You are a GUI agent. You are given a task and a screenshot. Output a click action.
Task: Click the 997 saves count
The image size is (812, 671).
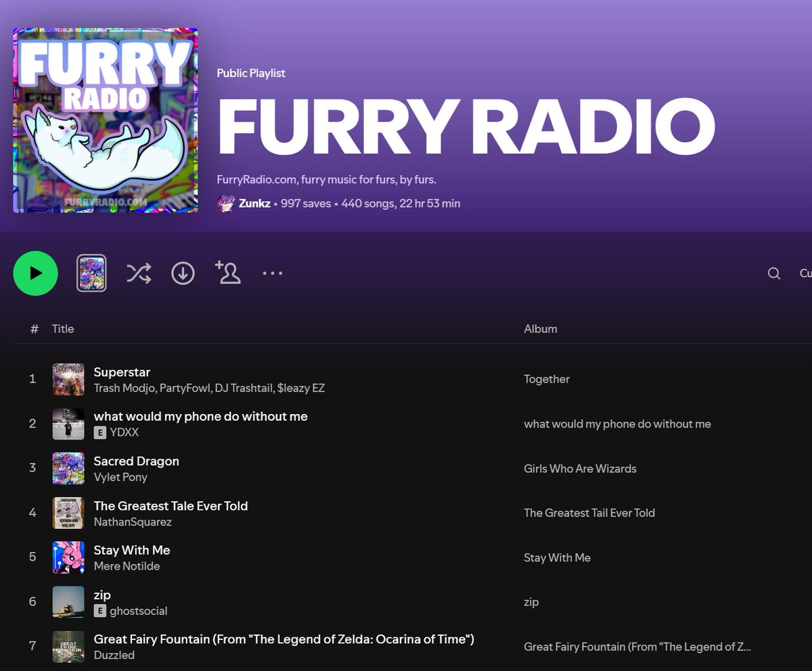[x=305, y=203]
